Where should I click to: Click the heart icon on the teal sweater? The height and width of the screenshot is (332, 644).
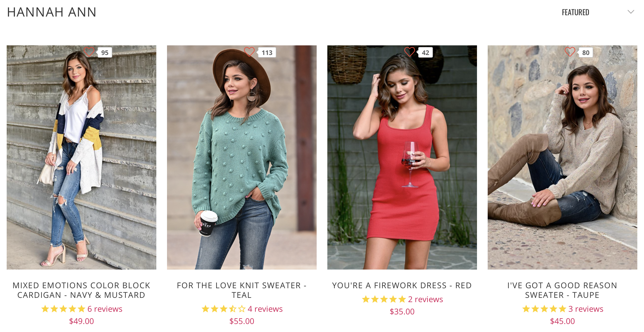(x=249, y=52)
